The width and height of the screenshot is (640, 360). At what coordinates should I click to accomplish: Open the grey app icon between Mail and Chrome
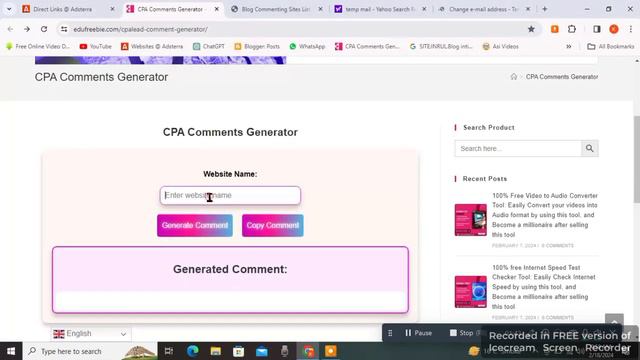[284, 351]
